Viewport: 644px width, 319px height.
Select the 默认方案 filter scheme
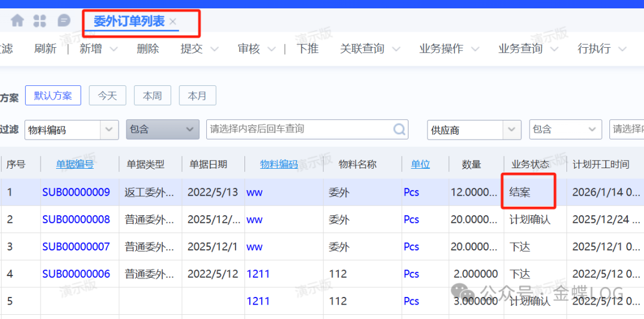(53, 95)
